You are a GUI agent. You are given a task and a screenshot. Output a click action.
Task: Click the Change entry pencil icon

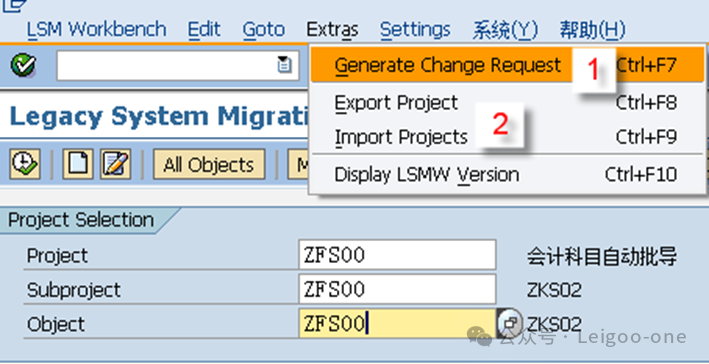click(116, 164)
